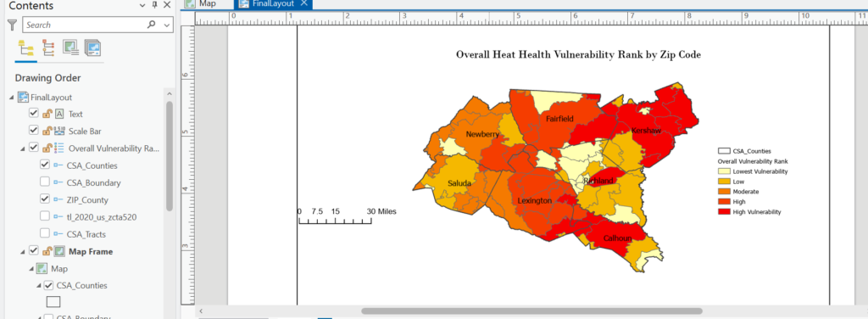Select List By Element Type icon
Viewport: 868px width, 319px height.
coord(48,48)
